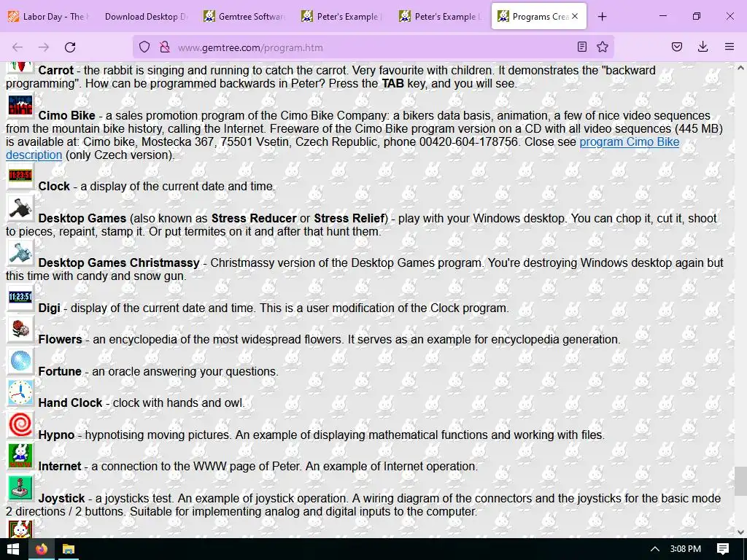The height and width of the screenshot is (560, 747).
Task: Open the Firefox downloads panel
Action: [x=703, y=47]
